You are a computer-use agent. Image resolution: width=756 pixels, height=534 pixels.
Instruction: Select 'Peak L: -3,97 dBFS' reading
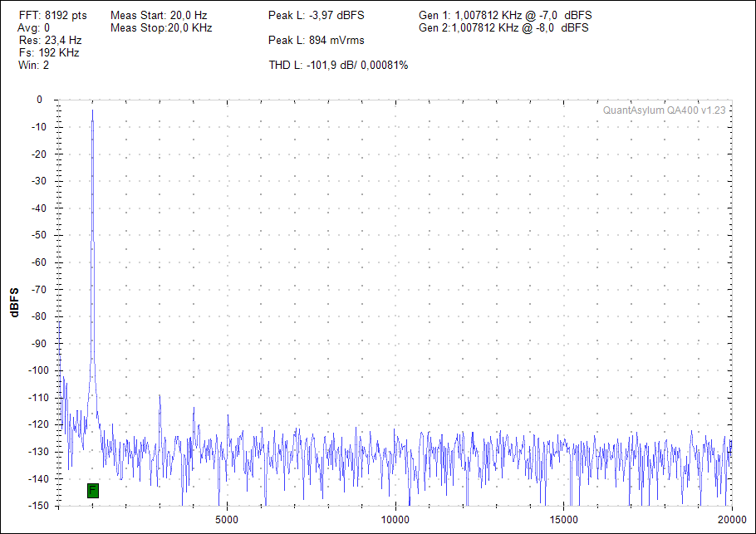(x=317, y=16)
